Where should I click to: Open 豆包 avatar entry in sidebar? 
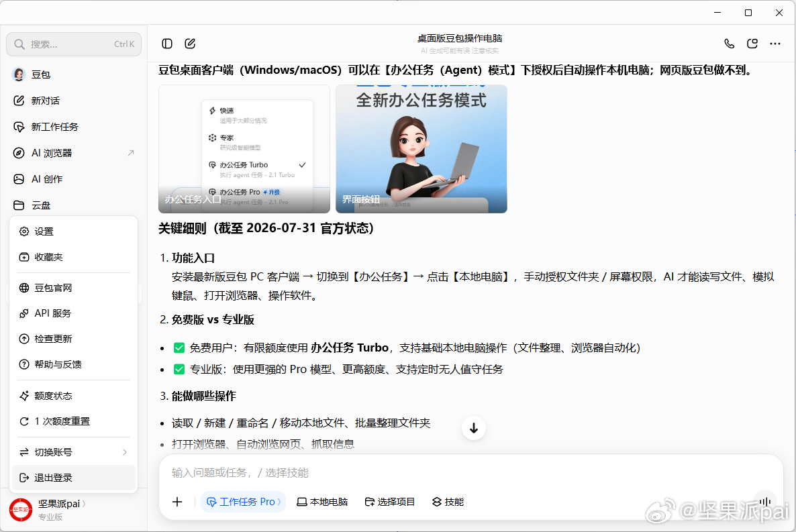(x=74, y=74)
